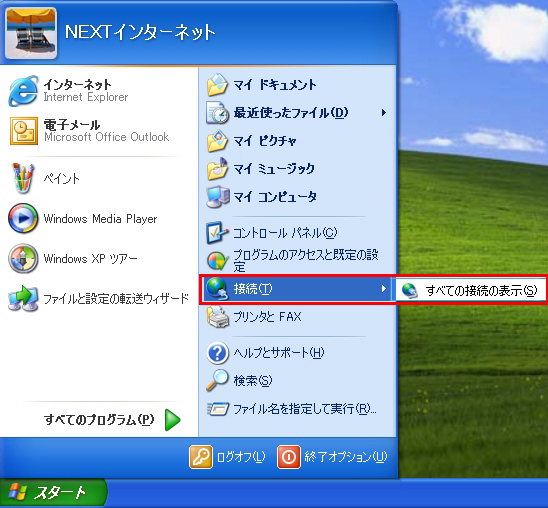Open the マイ コンピュータ monitor icon
This screenshot has width=548, height=508.
point(217,197)
